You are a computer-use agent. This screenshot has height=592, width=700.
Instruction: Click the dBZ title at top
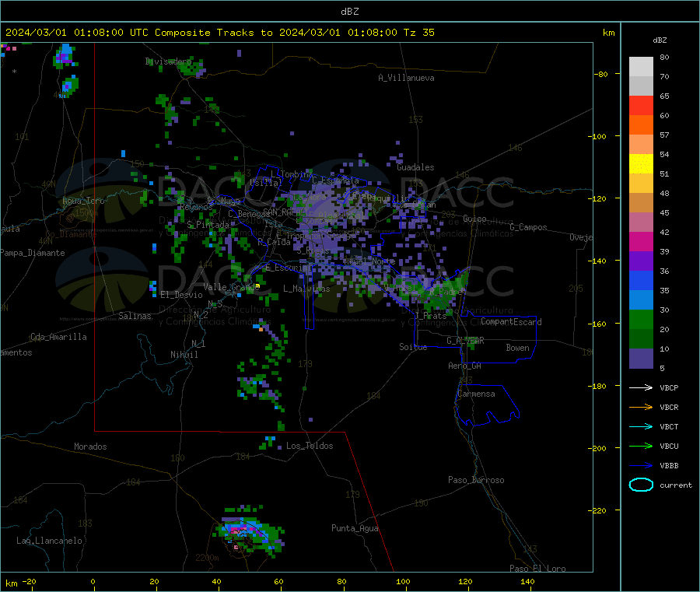[x=349, y=12]
